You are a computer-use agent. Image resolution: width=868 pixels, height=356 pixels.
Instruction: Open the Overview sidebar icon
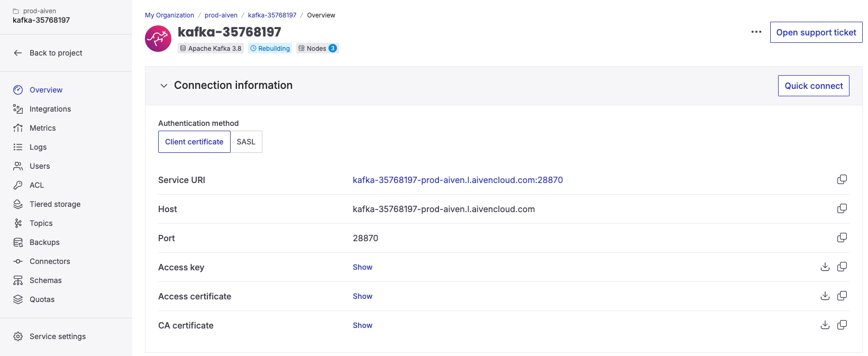[x=18, y=90]
